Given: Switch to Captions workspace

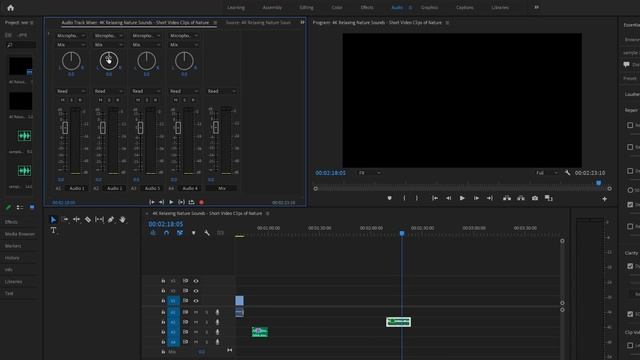Looking at the screenshot, I should 464,7.
